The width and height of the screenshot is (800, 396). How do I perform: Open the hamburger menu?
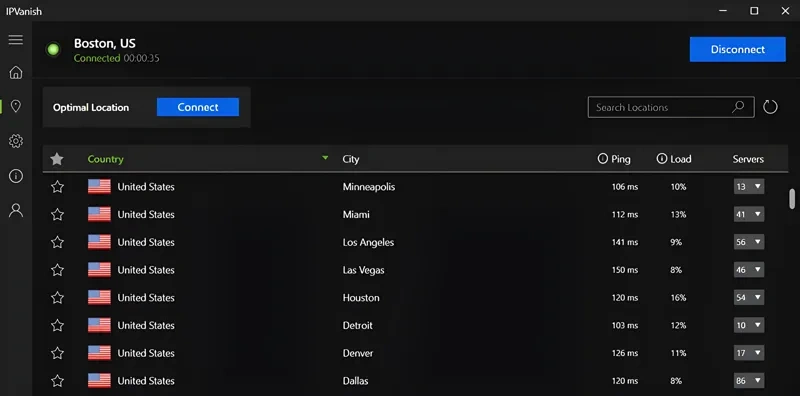(x=16, y=39)
